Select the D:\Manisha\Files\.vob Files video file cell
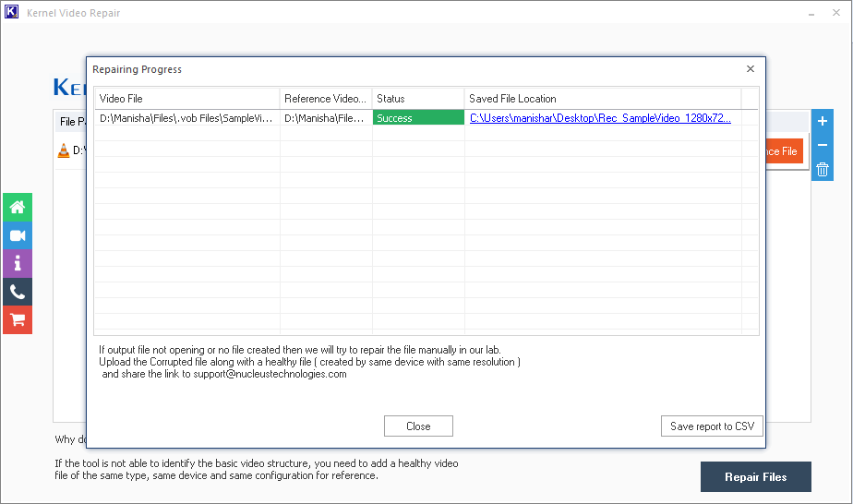The height and width of the screenshot is (504, 853). [187, 118]
